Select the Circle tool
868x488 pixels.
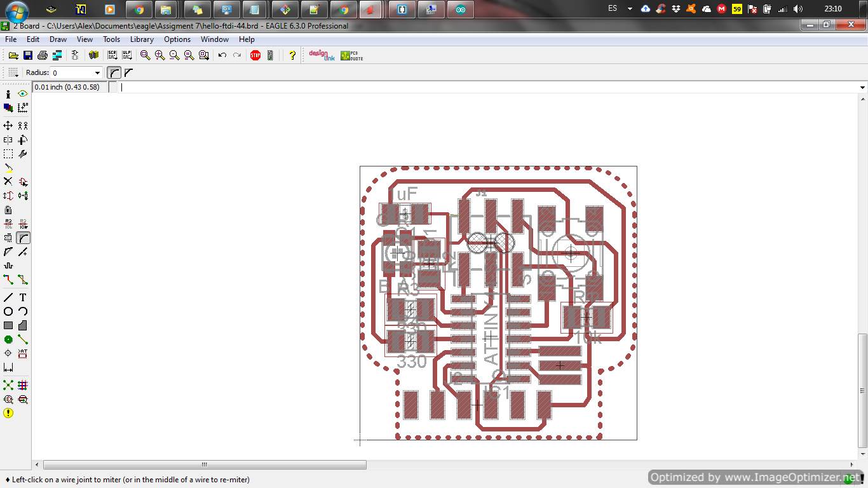(x=8, y=311)
